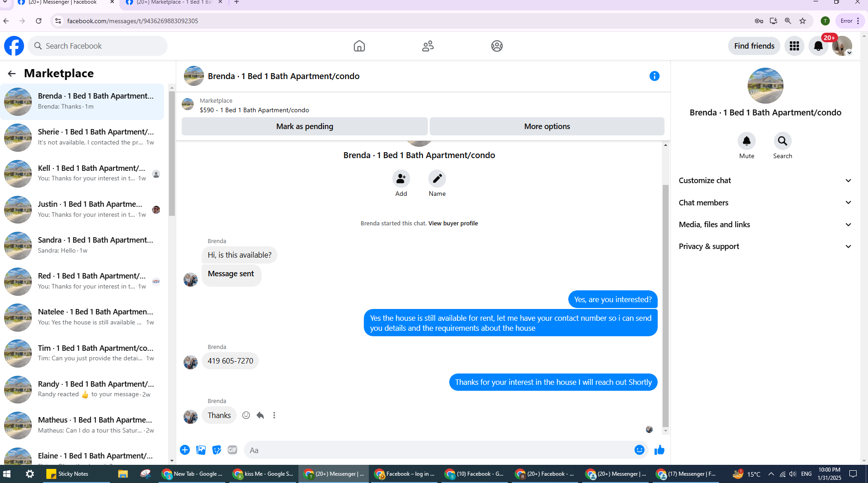Open File Explorer from the taskbar

[x=123, y=474]
